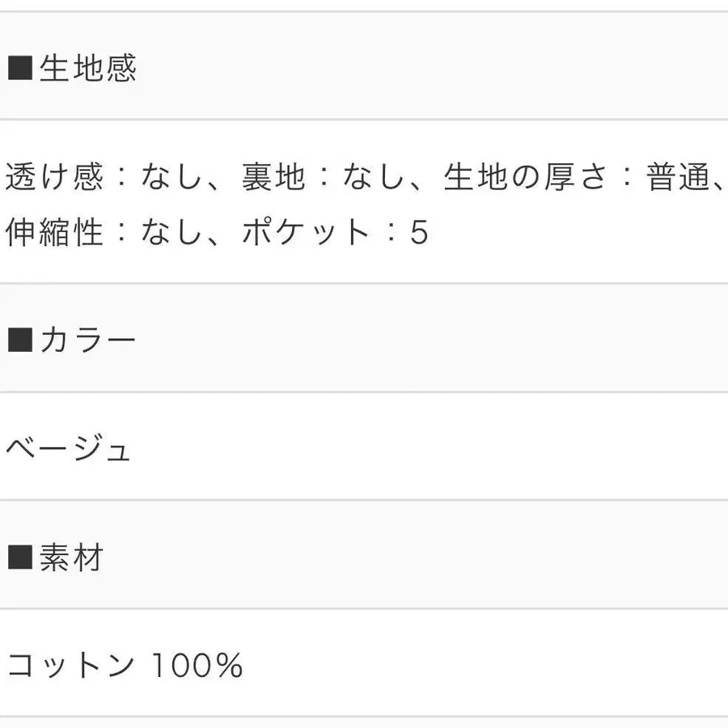The image size is (728, 728).
Task: Click the square bullet beside カラー
Action: click(19, 341)
